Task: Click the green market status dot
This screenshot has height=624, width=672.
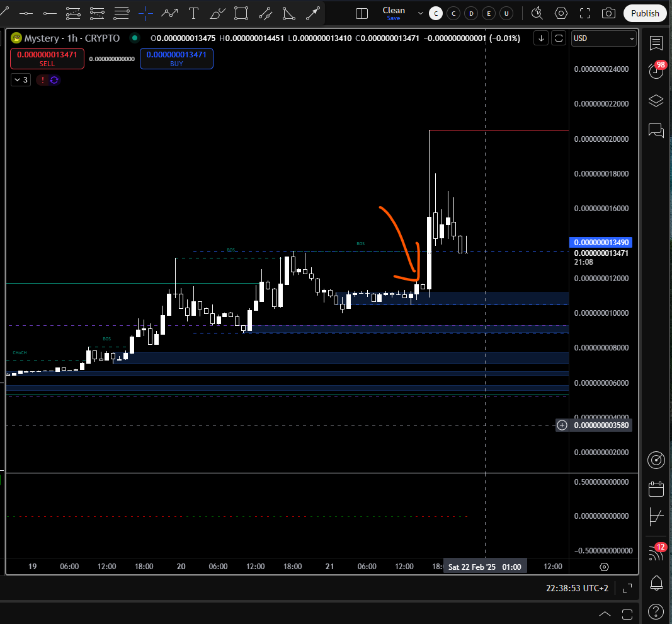Action: (135, 38)
